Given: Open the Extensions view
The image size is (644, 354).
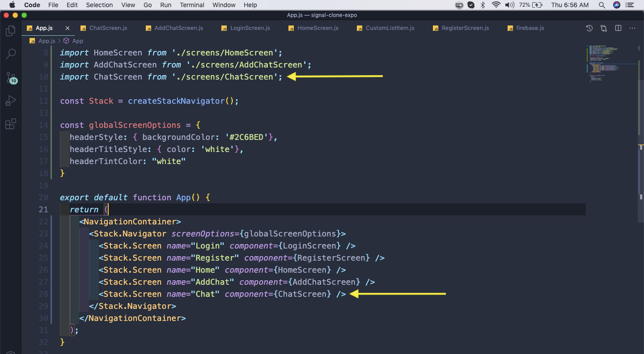Looking at the screenshot, I should tap(10, 124).
